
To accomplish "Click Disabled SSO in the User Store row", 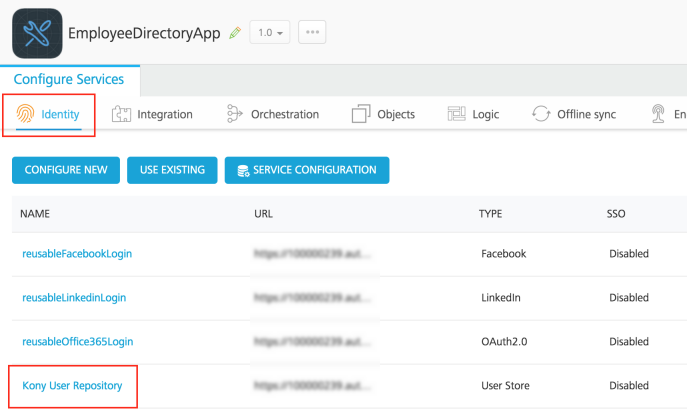I will pyautogui.click(x=629, y=385).
